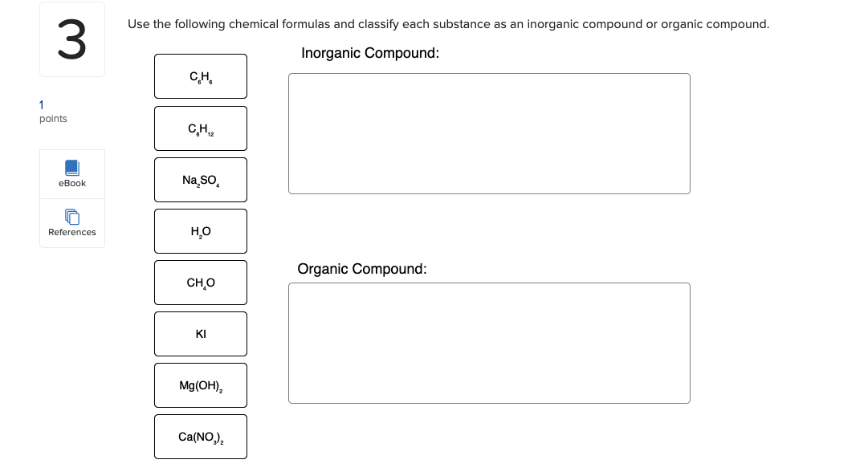868x476 pixels.
Task: Click the Inorganic Compound answer box
Action: (489, 133)
